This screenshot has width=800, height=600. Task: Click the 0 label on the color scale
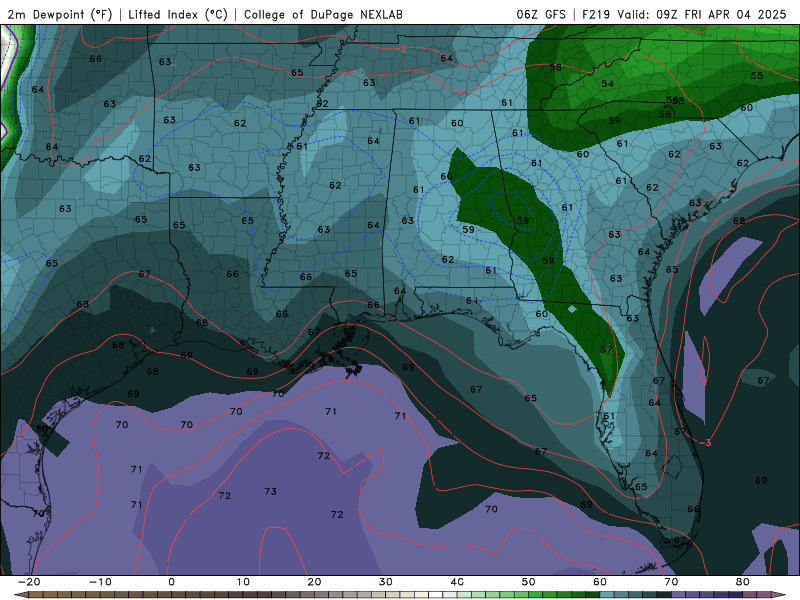point(171,582)
